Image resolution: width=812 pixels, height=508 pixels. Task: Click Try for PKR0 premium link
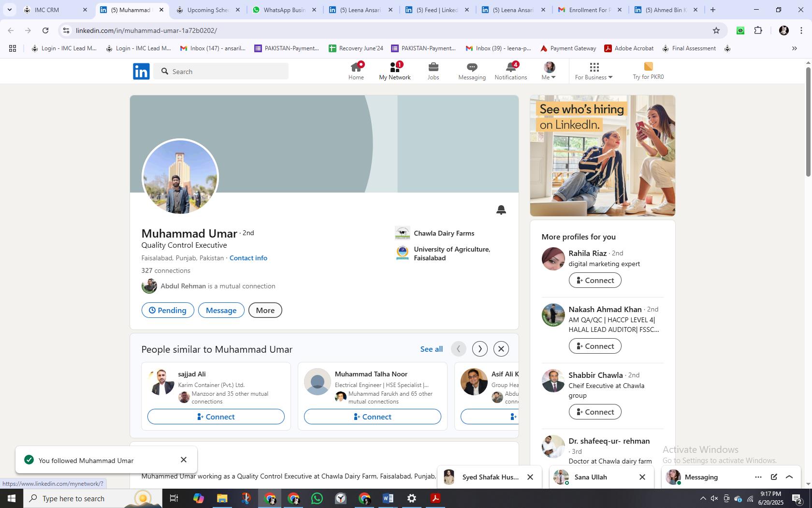648,71
